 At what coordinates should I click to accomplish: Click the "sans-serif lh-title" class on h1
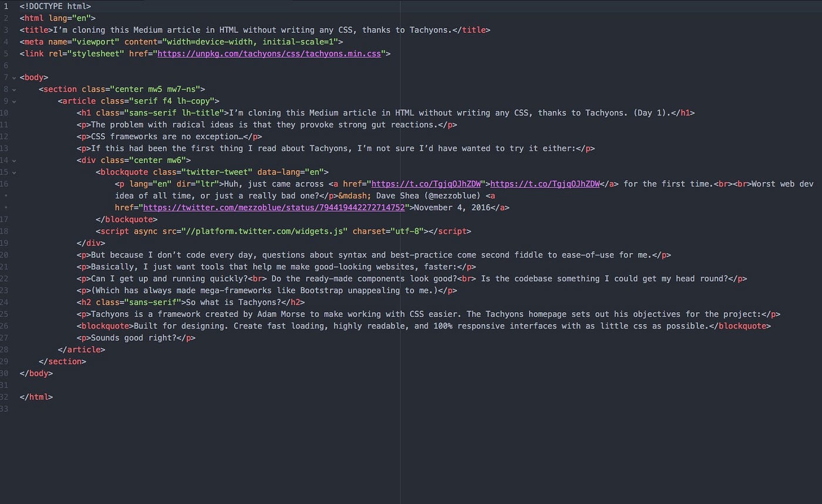pyautogui.click(x=173, y=113)
